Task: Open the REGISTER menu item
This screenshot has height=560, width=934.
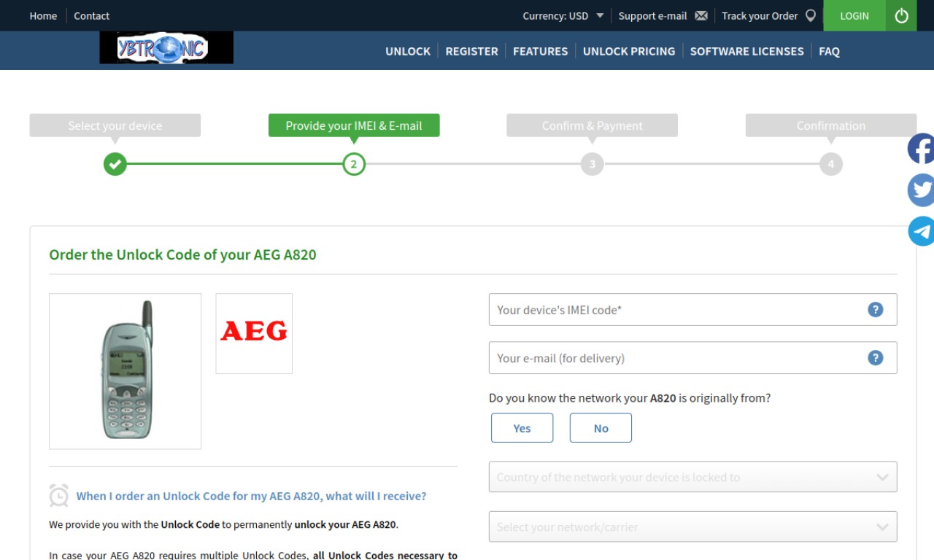Action: (471, 51)
